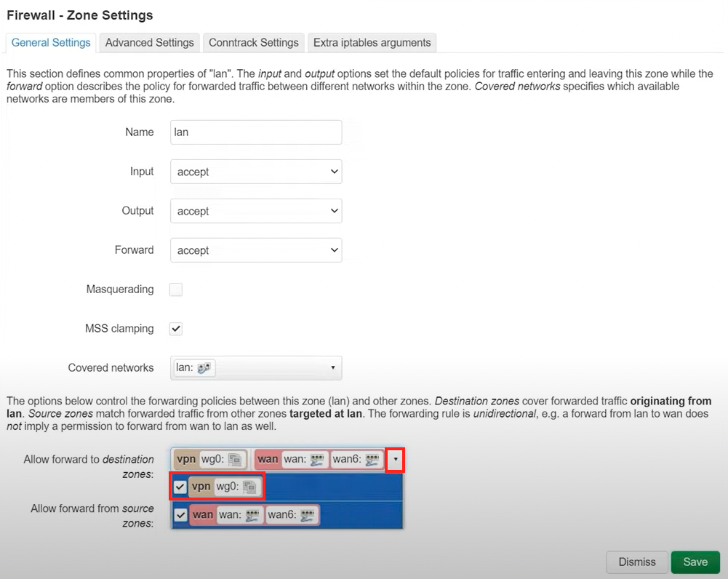Viewport: 728px width, 579px height.
Task: Enable the Masquerading checkbox
Action: 175,289
